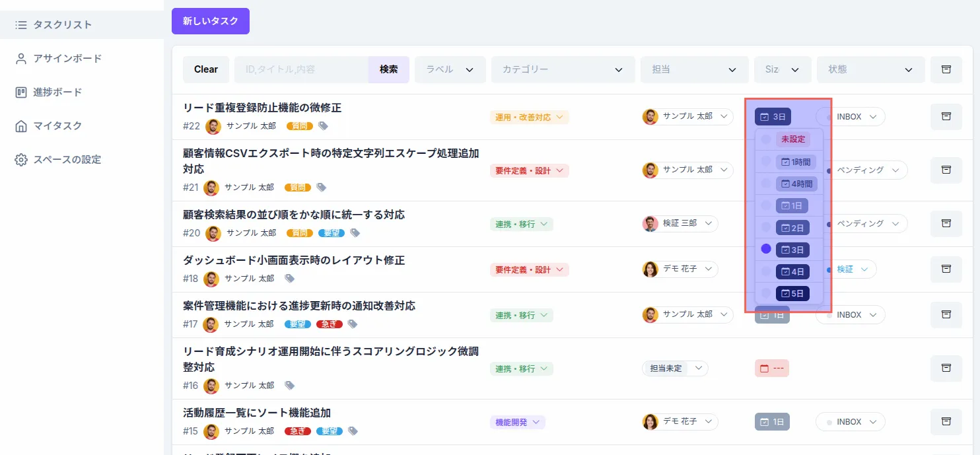
Task: Archive task #22 using its archive box icon
Action: click(x=946, y=116)
